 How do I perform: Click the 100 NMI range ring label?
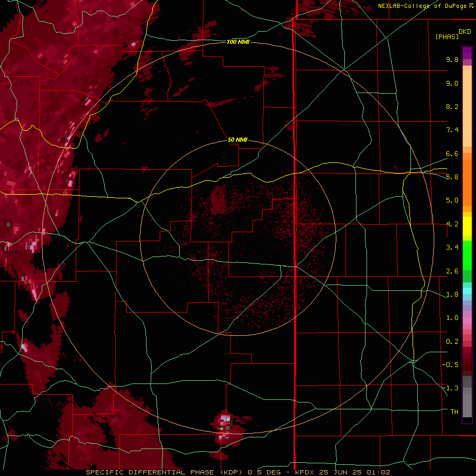pyautogui.click(x=238, y=42)
